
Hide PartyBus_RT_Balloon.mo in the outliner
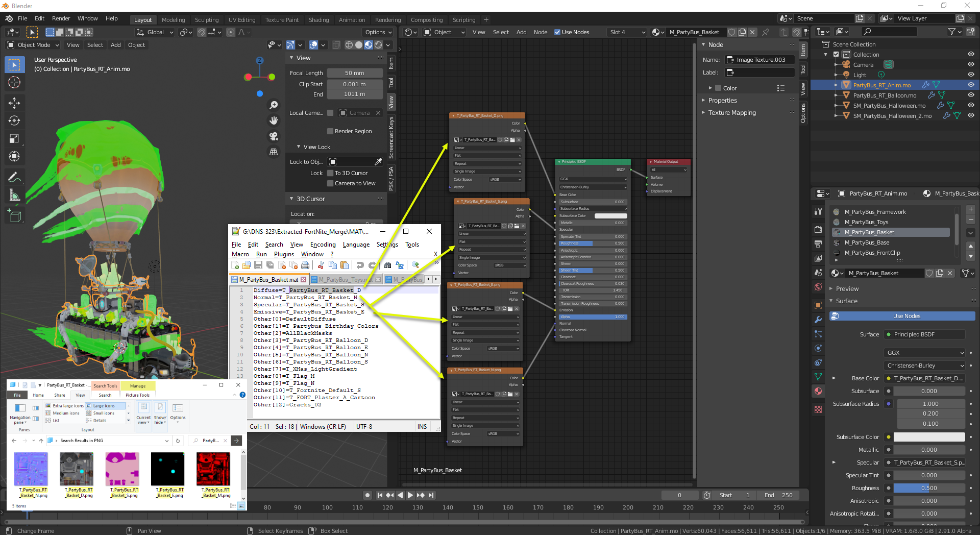(x=971, y=95)
